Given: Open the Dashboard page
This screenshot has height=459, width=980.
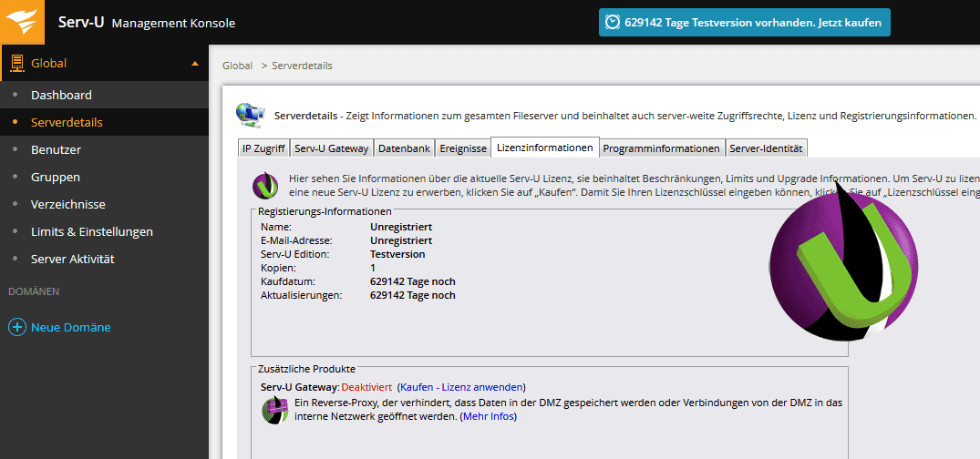Looking at the screenshot, I should click(61, 95).
